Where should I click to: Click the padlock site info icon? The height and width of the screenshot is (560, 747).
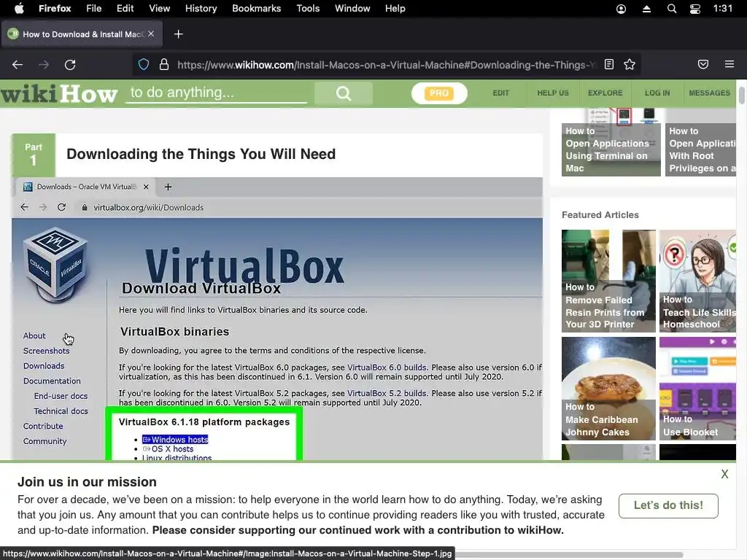(x=164, y=64)
